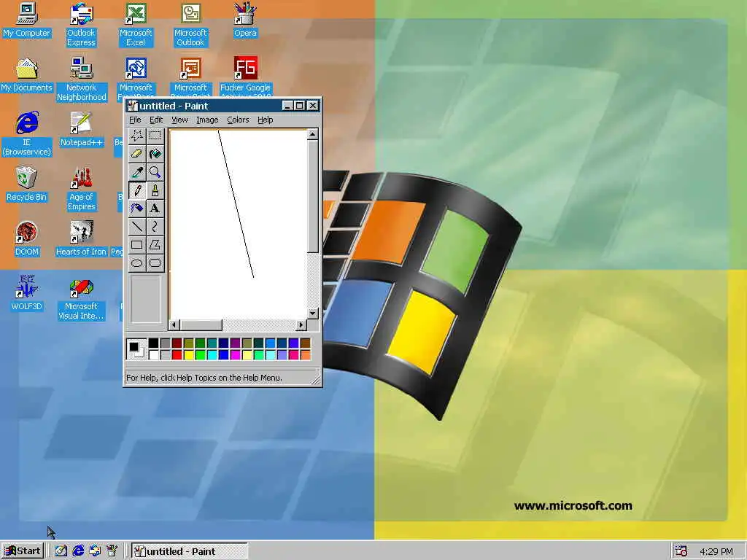Click the vertical scrollbar down arrow in Paint

(312, 314)
